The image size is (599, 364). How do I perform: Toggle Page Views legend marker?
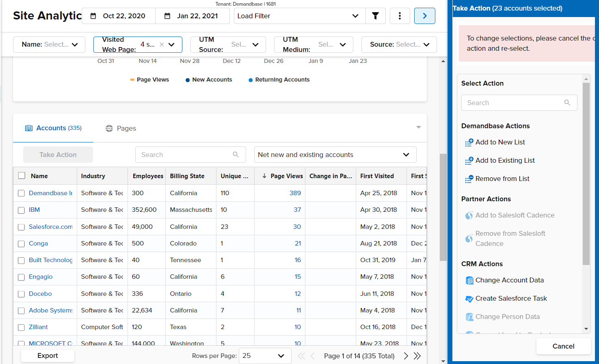(x=132, y=80)
